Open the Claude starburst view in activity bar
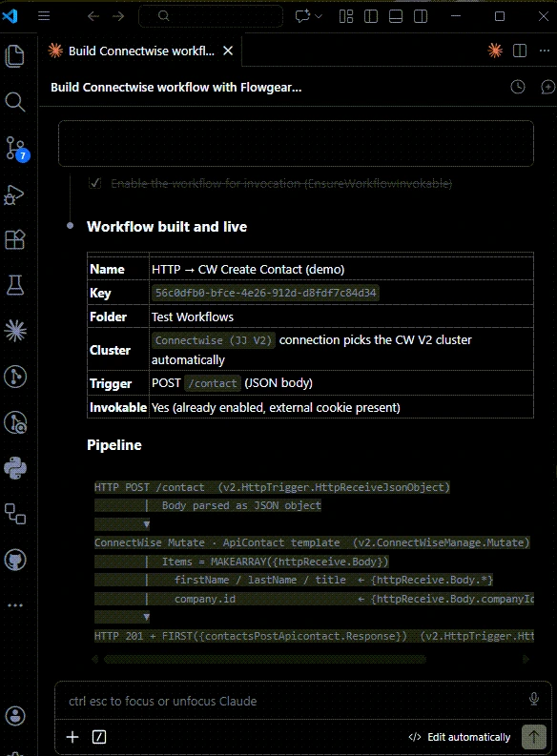557x756 pixels. (15, 331)
